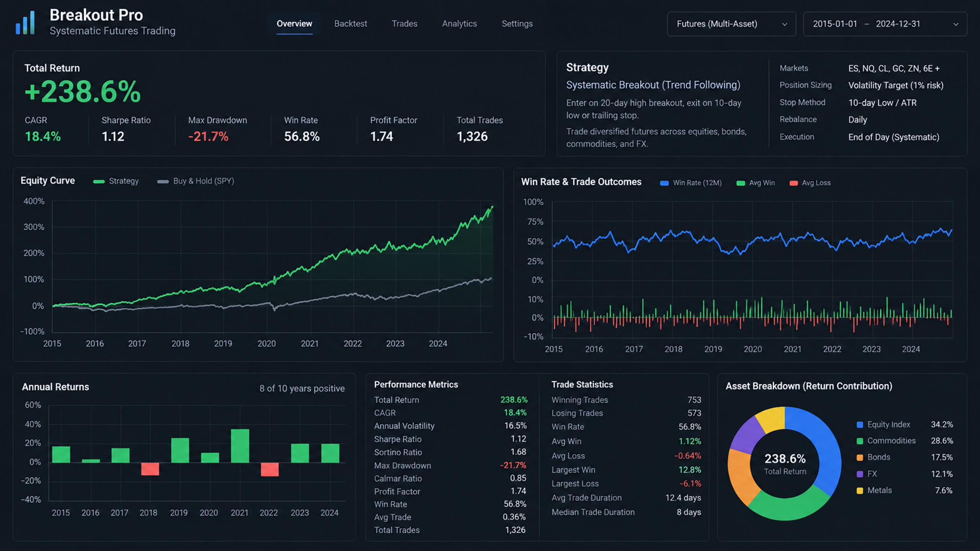Expand the Futures (Multi-Asset) dropdown
This screenshot has height=551, width=980.
[731, 24]
